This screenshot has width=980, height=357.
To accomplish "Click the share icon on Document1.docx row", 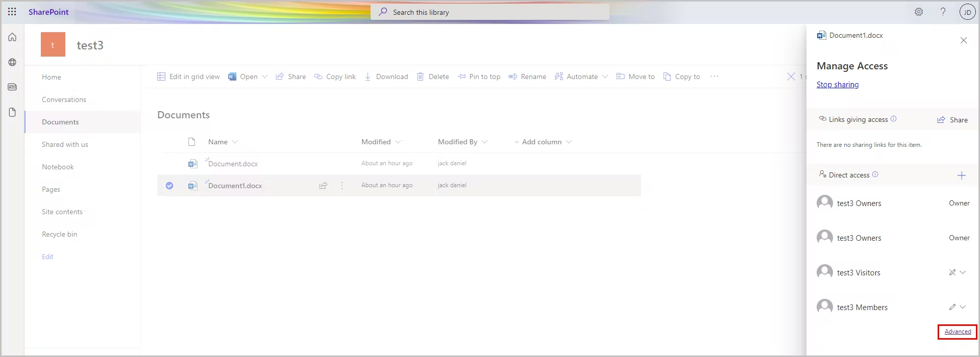I will (323, 186).
